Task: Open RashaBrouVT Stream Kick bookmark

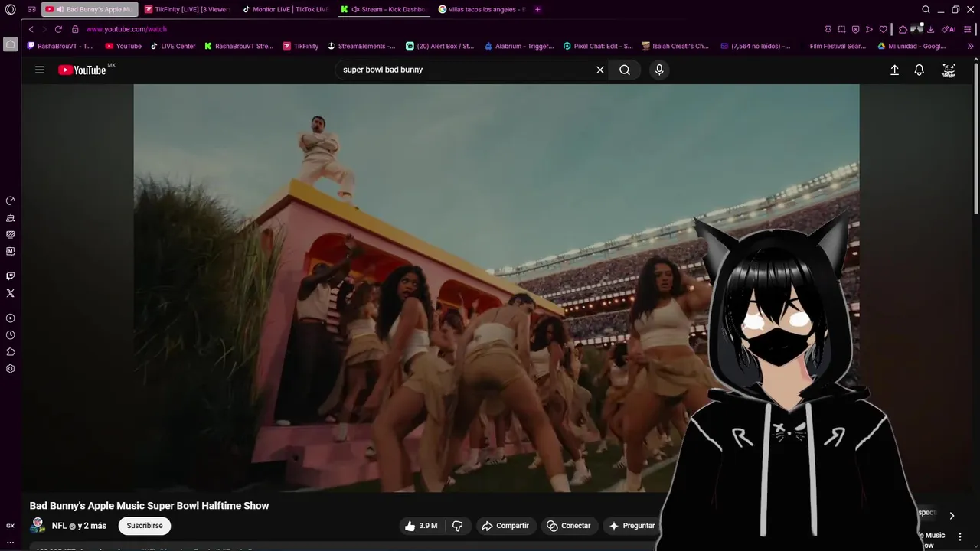Action: pyautogui.click(x=239, y=46)
